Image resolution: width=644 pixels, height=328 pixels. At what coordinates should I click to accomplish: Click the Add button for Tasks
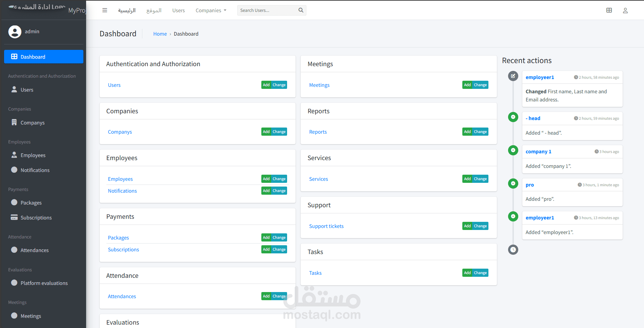[x=467, y=273]
